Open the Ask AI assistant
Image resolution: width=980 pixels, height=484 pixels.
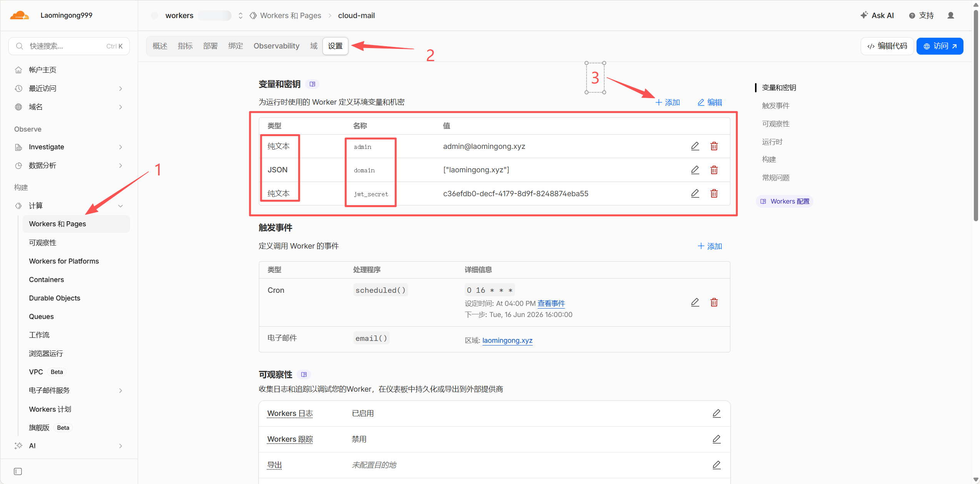coord(877,15)
